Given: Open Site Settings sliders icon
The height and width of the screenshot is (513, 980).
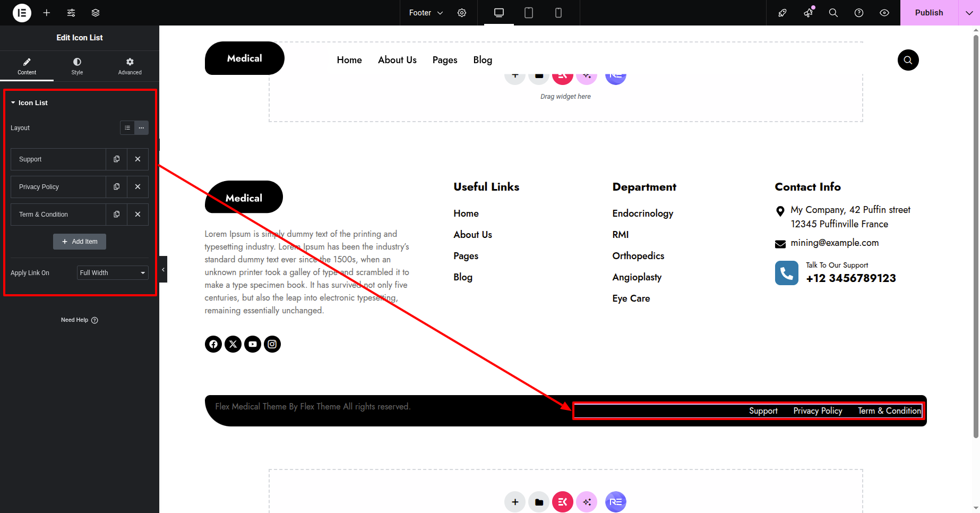Looking at the screenshot, I should tap(71, 13).
